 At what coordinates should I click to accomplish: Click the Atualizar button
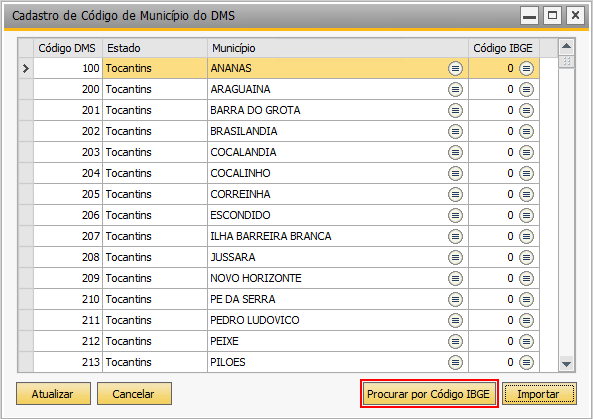(53, 394)
